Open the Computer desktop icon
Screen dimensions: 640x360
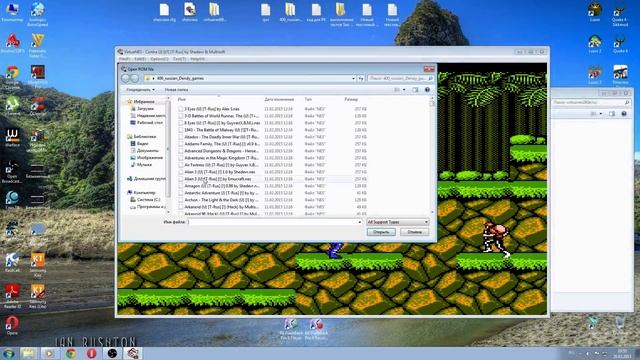pyautogui.click(x=12, y=12)
